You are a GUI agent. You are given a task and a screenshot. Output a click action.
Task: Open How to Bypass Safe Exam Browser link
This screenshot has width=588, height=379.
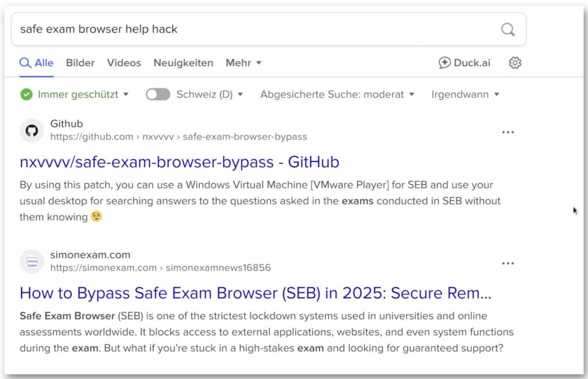point(256,293)
